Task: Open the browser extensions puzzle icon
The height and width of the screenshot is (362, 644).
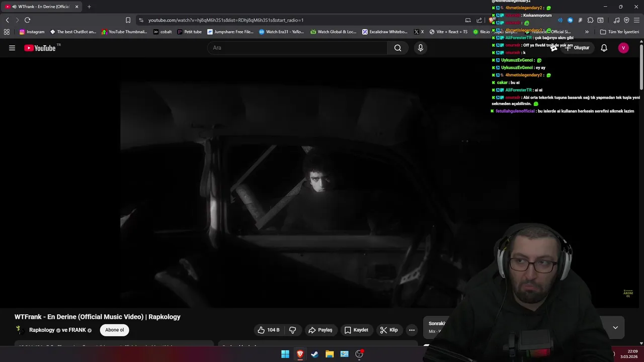Action: pos(590,20)
